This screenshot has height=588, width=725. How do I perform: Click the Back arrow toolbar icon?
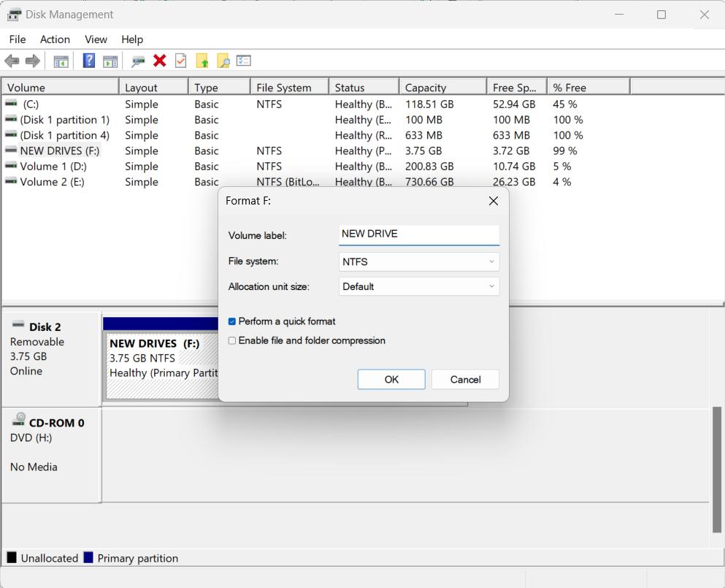click(12, 61)
